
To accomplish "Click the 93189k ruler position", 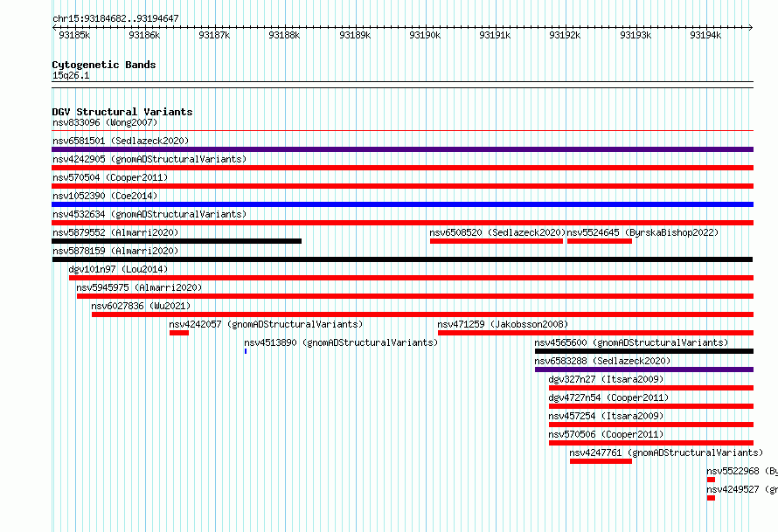I will (355, 35).
